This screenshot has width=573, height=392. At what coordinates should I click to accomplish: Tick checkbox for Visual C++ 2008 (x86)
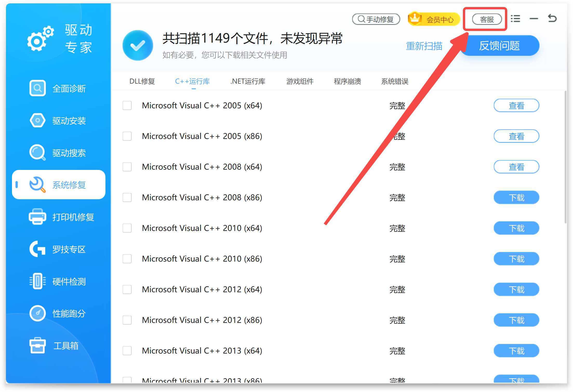click(x=127, y=197)
